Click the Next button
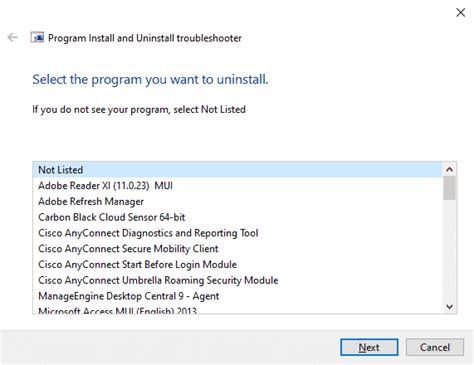Image resolution: width=474 pixels, height=365 pixels. (x=369, y=347)
